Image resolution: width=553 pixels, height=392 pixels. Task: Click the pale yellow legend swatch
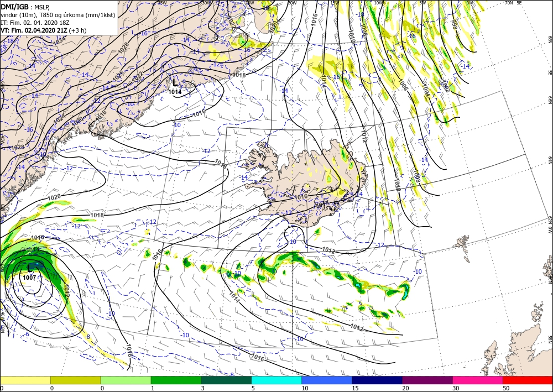(x=25, y=380)
